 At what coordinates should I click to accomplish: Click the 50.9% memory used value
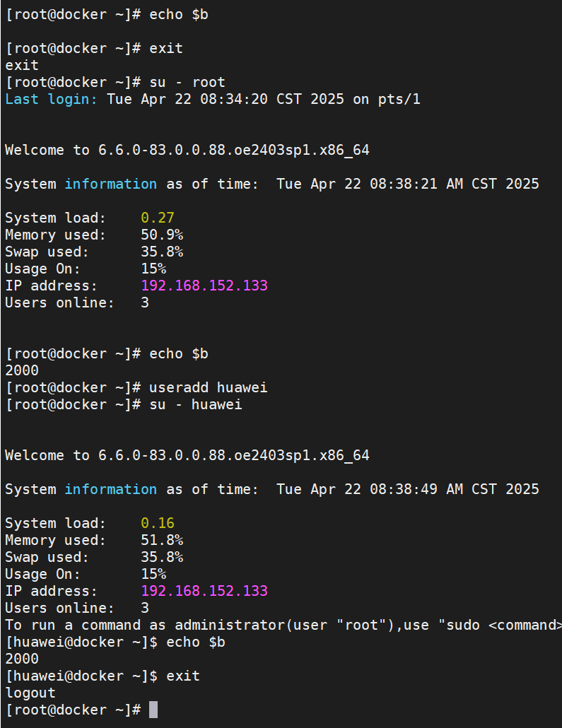[162, 235]
